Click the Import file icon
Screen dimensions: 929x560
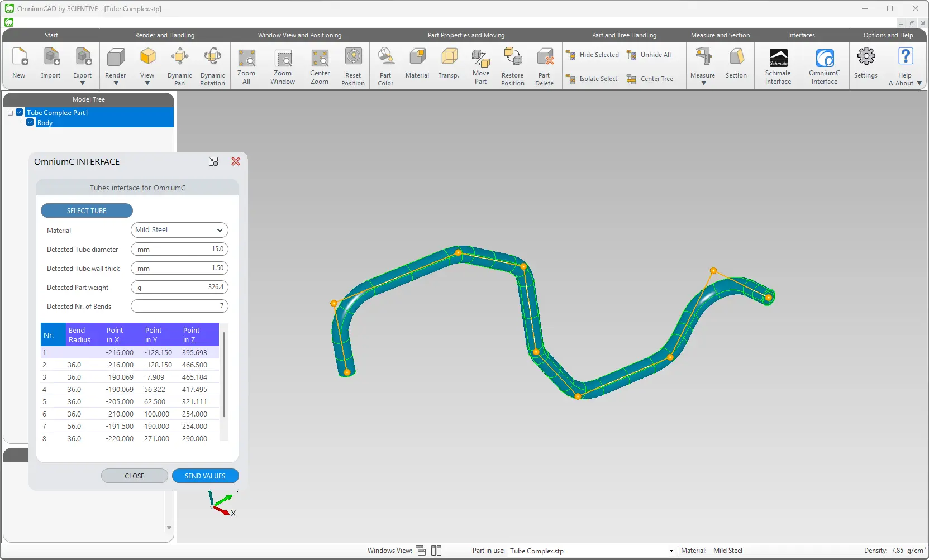[51, 57]
